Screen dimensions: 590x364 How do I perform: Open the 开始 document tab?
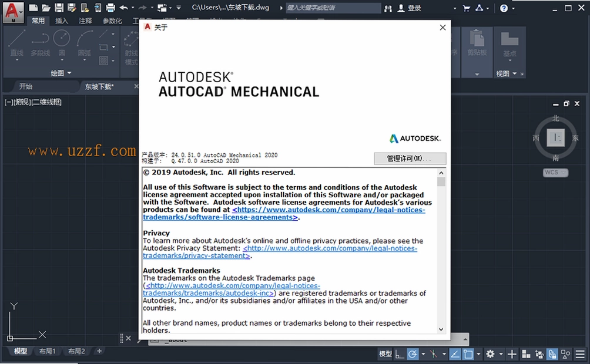click(x=26, y=86)
